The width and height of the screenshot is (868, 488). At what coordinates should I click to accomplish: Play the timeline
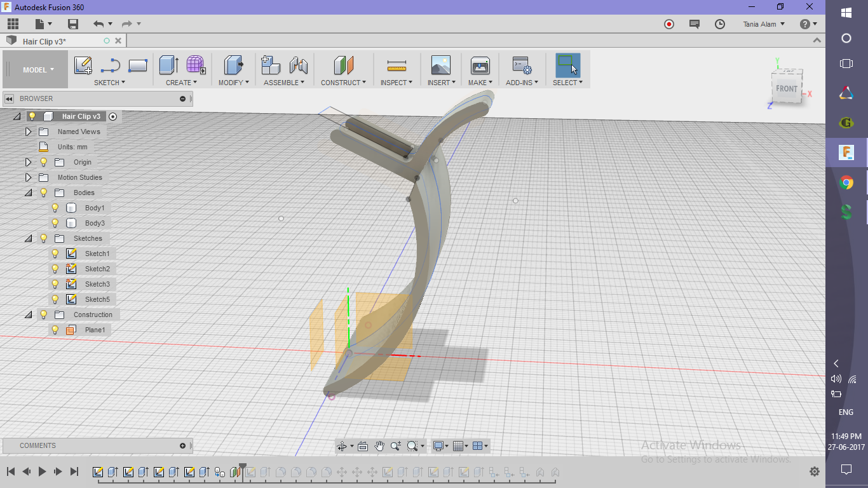click(x=43, y=471)
